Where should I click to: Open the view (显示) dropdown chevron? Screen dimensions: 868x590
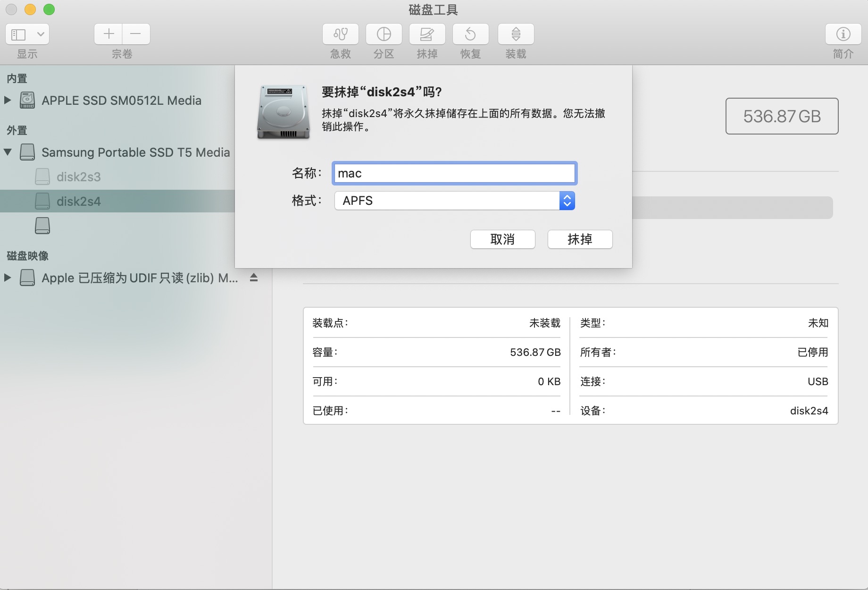pos(41,34)
